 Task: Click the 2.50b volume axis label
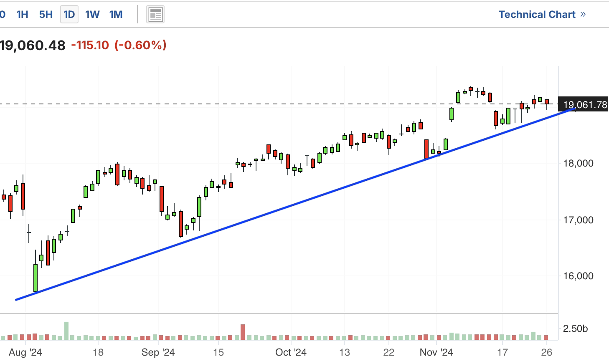(575, 329)
